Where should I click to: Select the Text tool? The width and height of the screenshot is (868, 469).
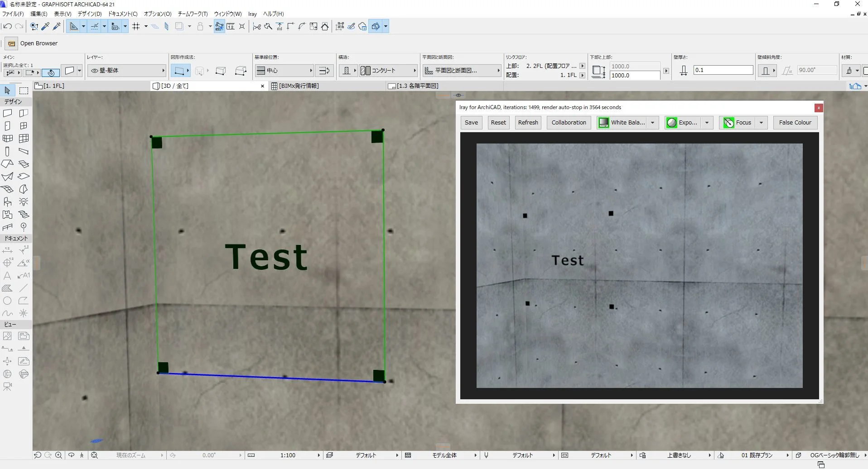(8, 275)
